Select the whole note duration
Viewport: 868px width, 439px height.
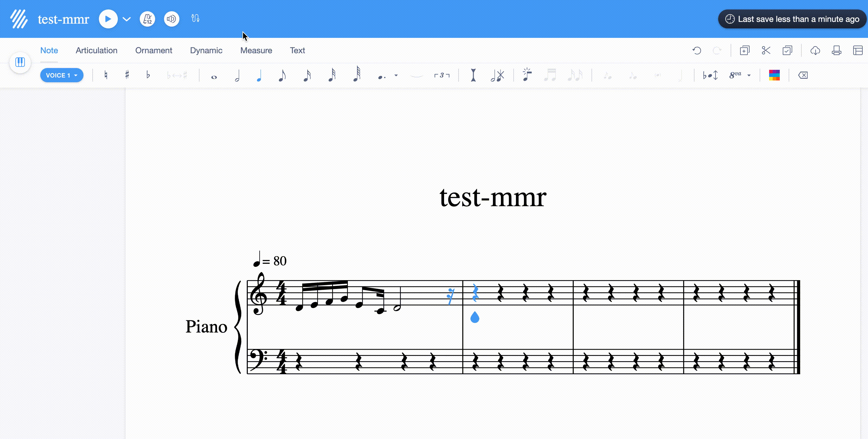214,76
